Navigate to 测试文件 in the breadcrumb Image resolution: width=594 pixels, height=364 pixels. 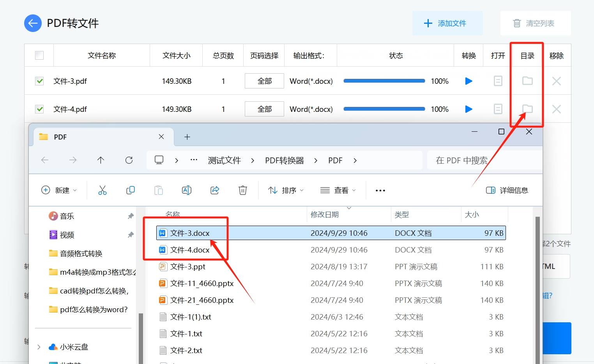pyautogui.click(x=225, y=161)
